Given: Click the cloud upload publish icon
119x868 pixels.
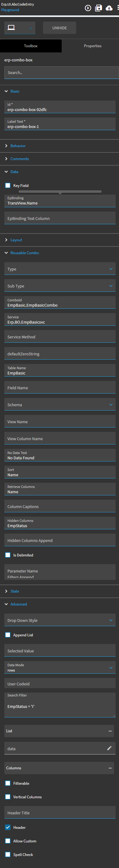Looking at the screenshot, I should [x=109, y=8].
